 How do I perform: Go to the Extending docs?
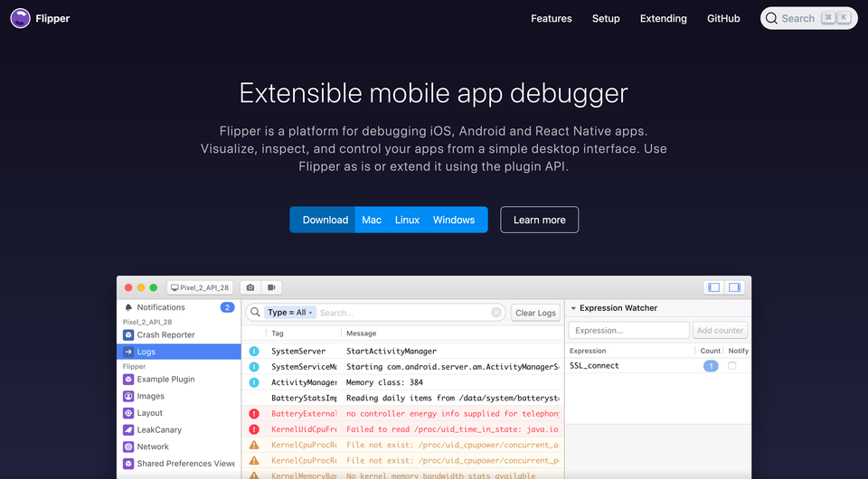pos(663,18)
